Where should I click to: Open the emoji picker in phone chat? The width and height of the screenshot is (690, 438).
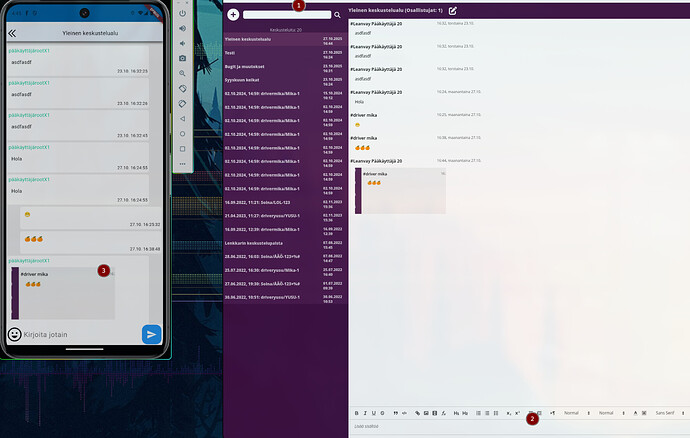point(15,334)
